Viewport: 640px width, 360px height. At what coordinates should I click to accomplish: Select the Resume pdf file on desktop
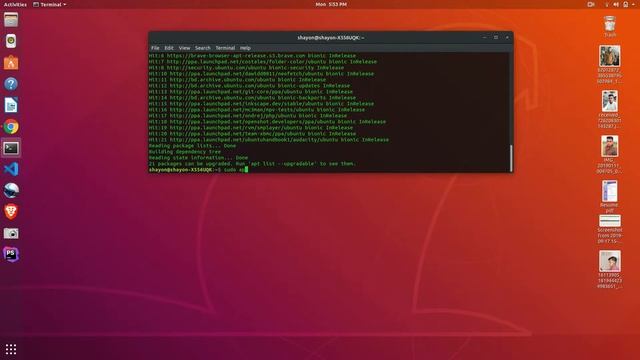(610, 196)
